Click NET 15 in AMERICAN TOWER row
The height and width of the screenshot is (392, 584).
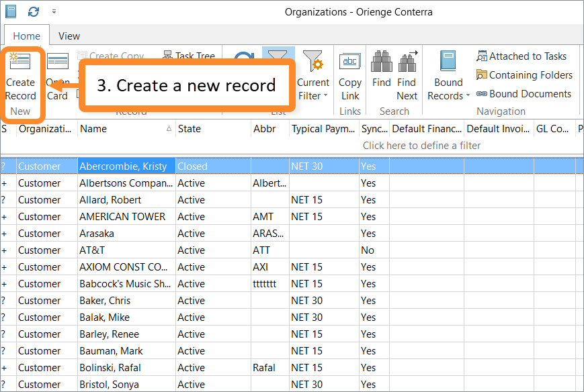tap(324, 216)
